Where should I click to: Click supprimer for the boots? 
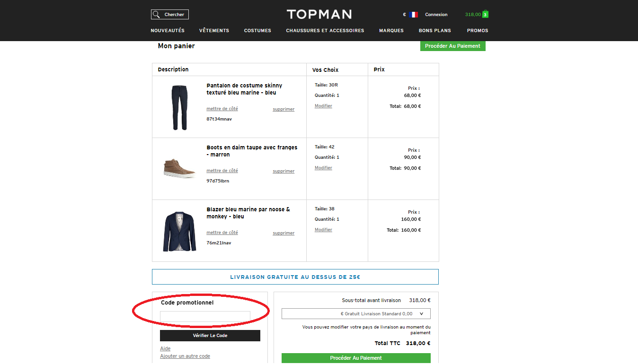point(284,171)
